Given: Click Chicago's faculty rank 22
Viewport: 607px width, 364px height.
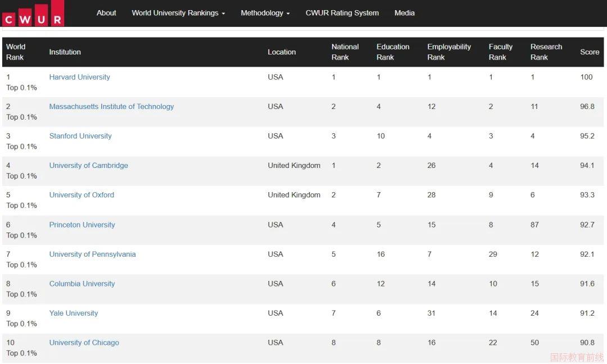Looking at the screenshot, I should [x=493, y=342].
